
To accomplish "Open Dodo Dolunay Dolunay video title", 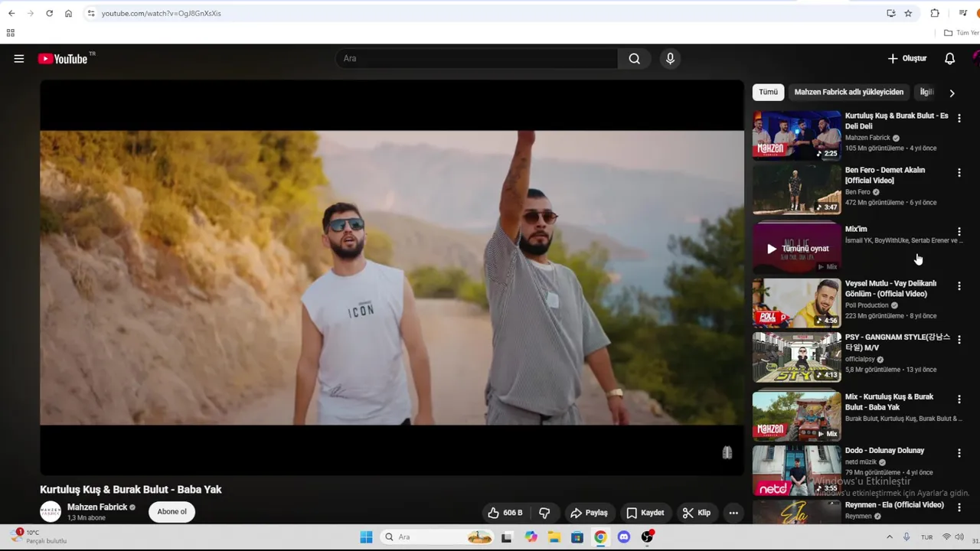I will pyautogui.click(x=884, y=451).
